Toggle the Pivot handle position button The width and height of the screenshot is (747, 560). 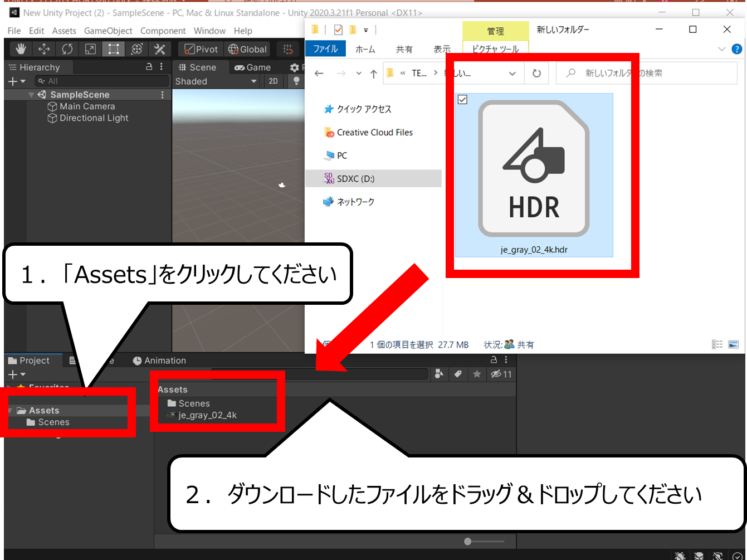point(201,49)
